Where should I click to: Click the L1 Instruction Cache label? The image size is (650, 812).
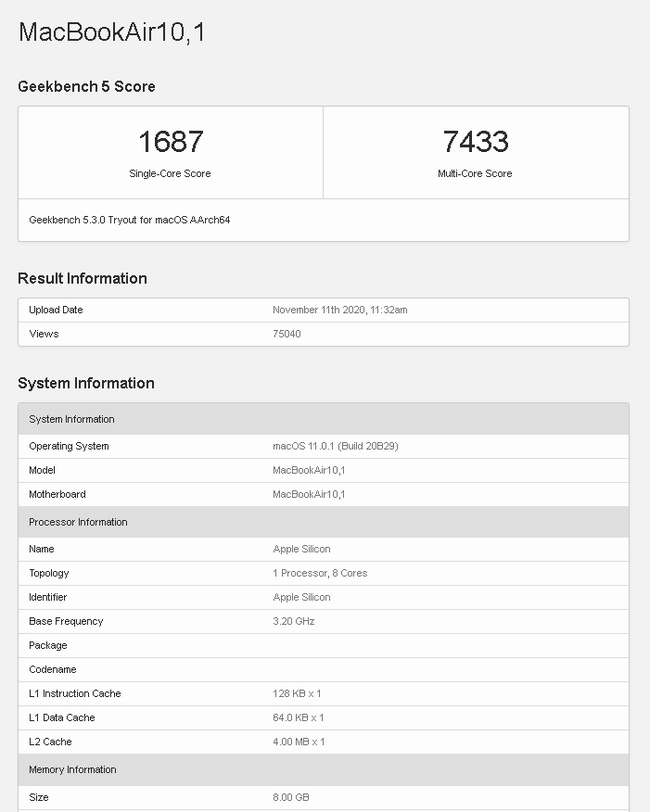tap(75, 693)
